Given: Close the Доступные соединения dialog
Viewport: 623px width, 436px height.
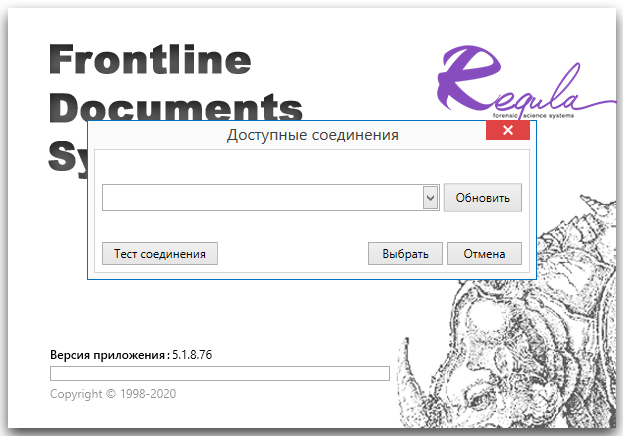Looking at the screenshot, I should click(508, 130).
